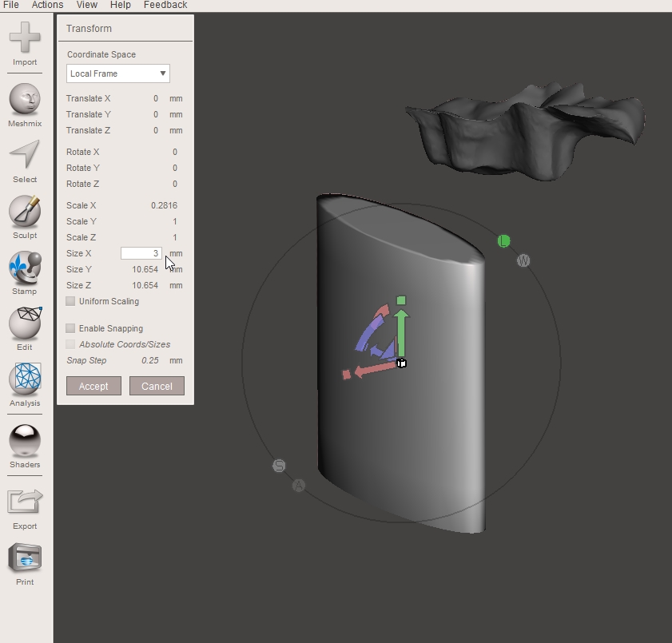Image resolution: width=672 pixels, height=643 pixels.
Task: Activate the Select arrow tool
Action: pyautogui.click(x=25, y=154)
